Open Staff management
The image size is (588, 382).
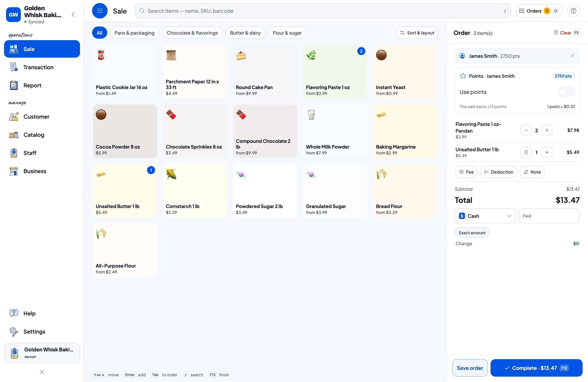click(x=42, y=153)
